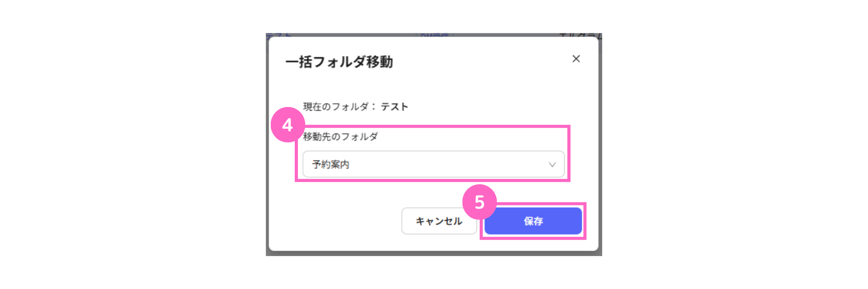This screenshot has width=868, height=289.
Task: Open the 予約案内 folder combo box
Action: (x=434, y=164)
